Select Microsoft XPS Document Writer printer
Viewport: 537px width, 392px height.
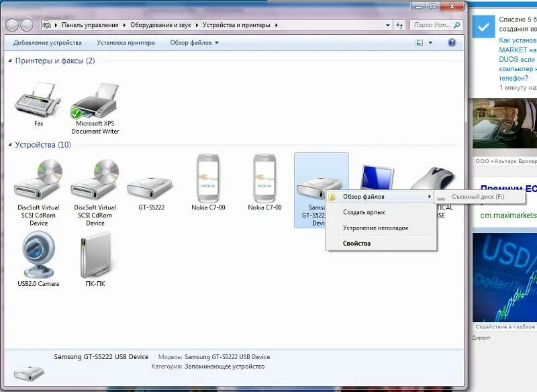point(95,101)
